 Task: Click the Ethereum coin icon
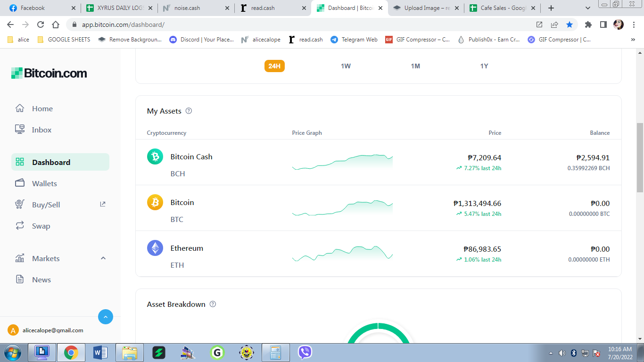tap(155, 248)
